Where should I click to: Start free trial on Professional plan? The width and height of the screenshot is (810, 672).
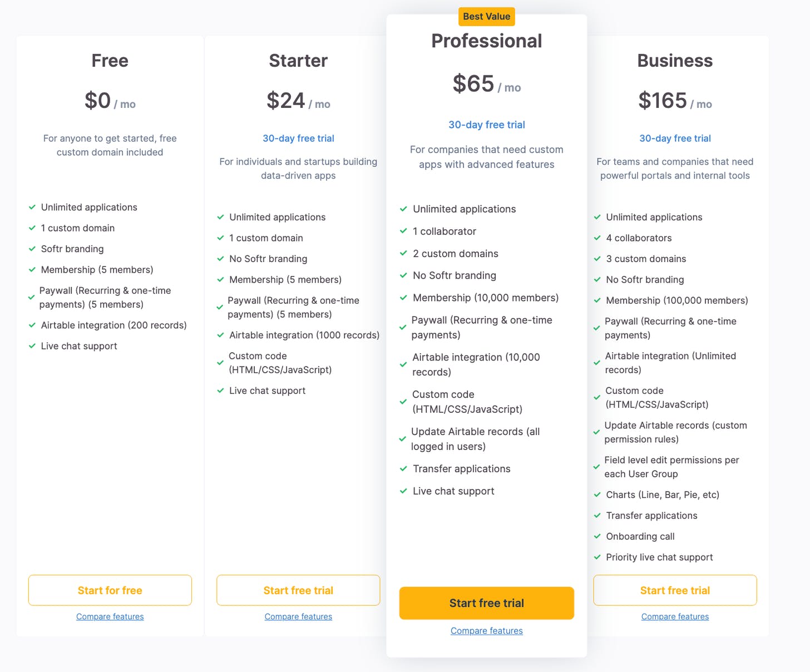tap(487, 603)
